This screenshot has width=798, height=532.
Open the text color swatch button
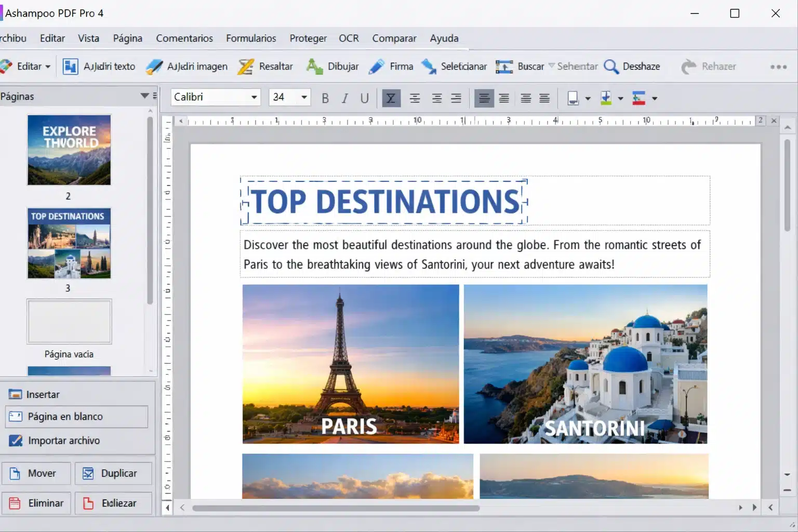pyautogui.click(x=573, y=98)
